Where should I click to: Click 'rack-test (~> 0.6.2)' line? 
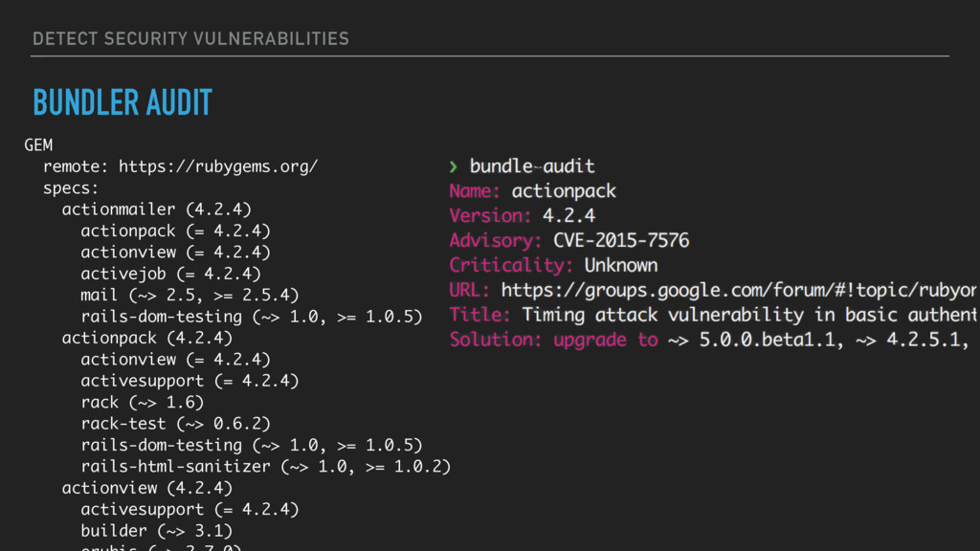coord(175,424)
